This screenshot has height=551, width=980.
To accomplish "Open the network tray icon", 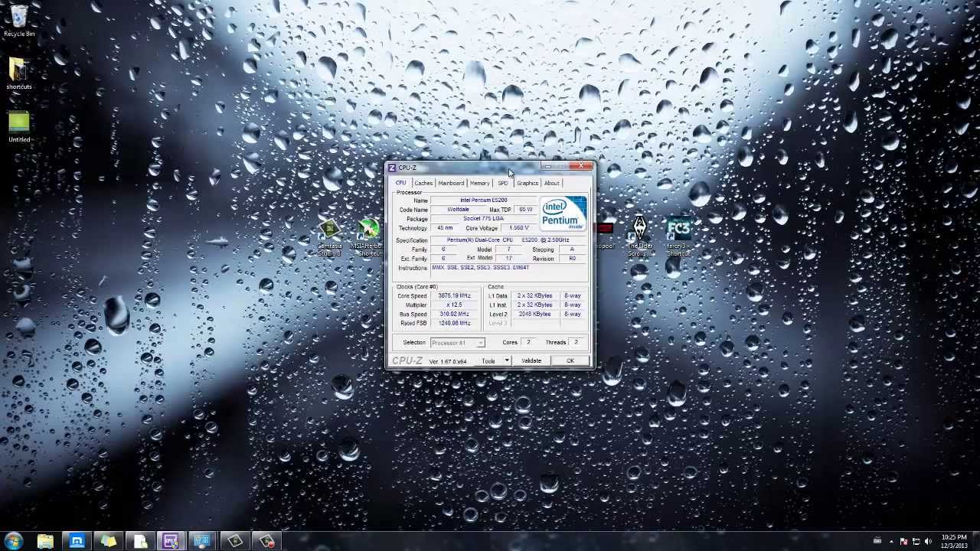I will (916, 542).
